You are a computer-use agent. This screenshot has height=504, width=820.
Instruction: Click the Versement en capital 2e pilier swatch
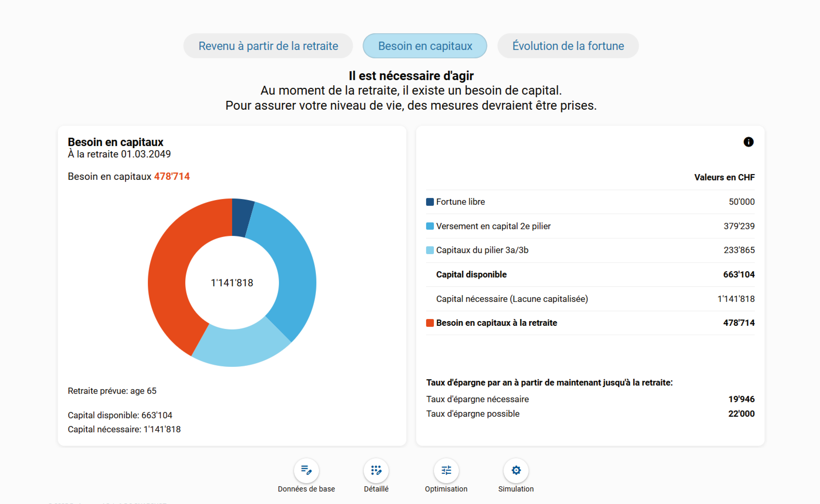coord(430,226)
